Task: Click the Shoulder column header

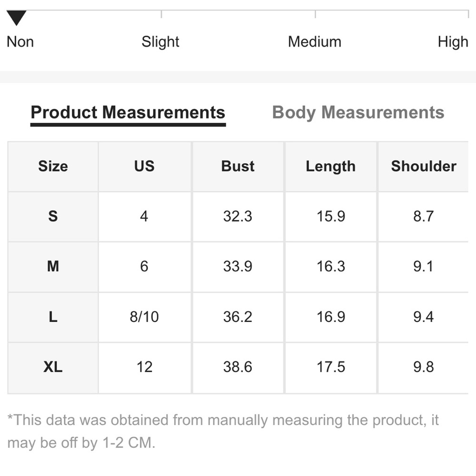Action: (424, 166)
